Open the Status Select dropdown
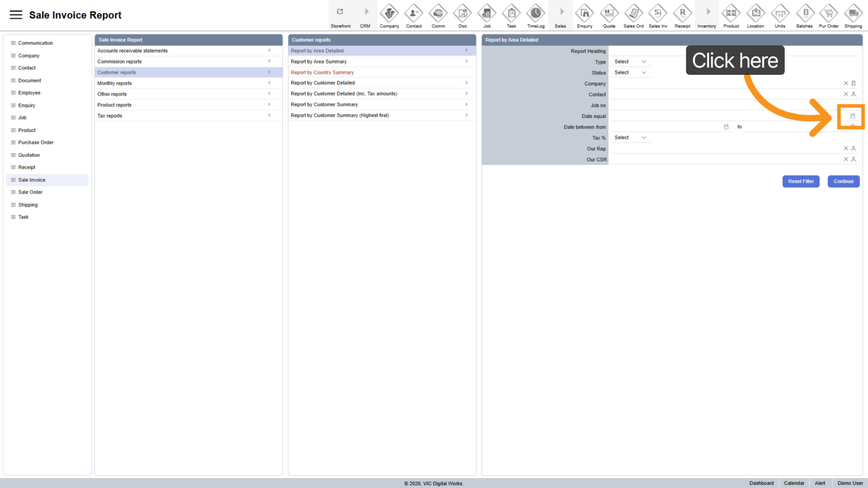868x488 pixels. pyautogui.click(x=630, y=73)
